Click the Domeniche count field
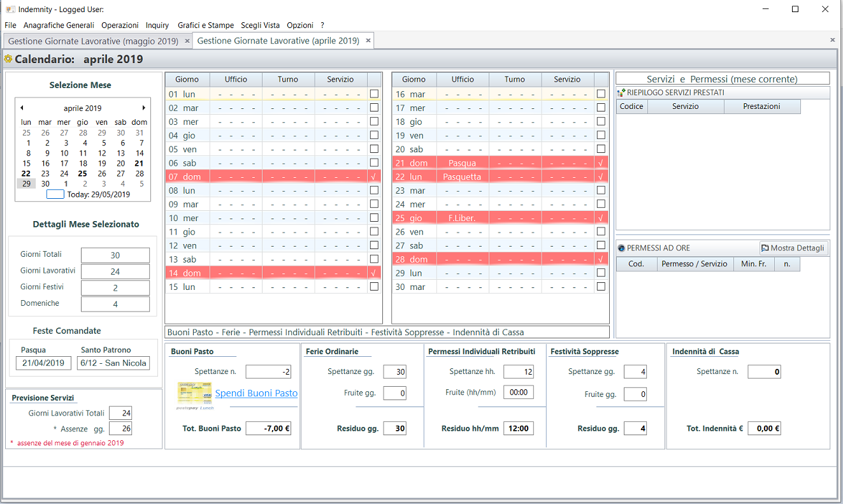 pos(115,304)
